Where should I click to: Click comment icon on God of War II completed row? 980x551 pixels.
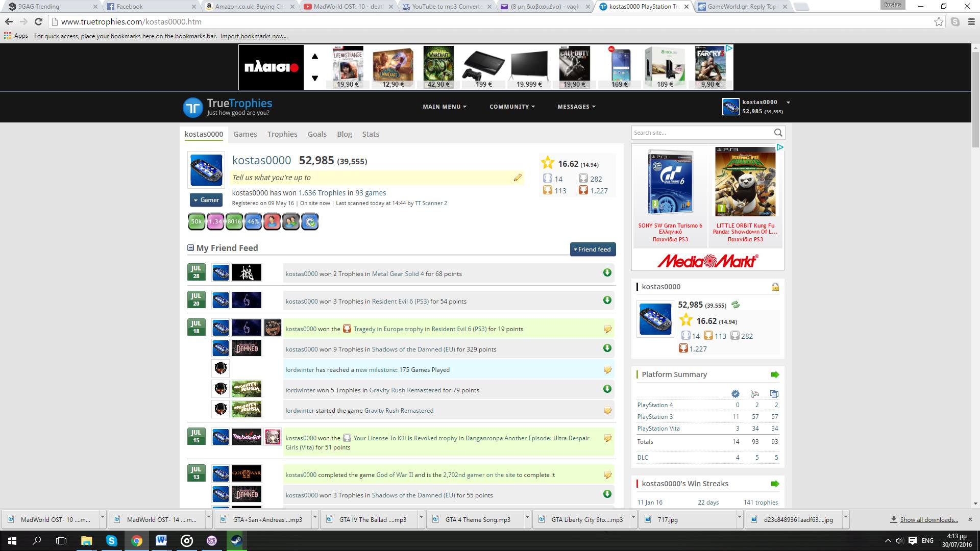coord(607,475)
